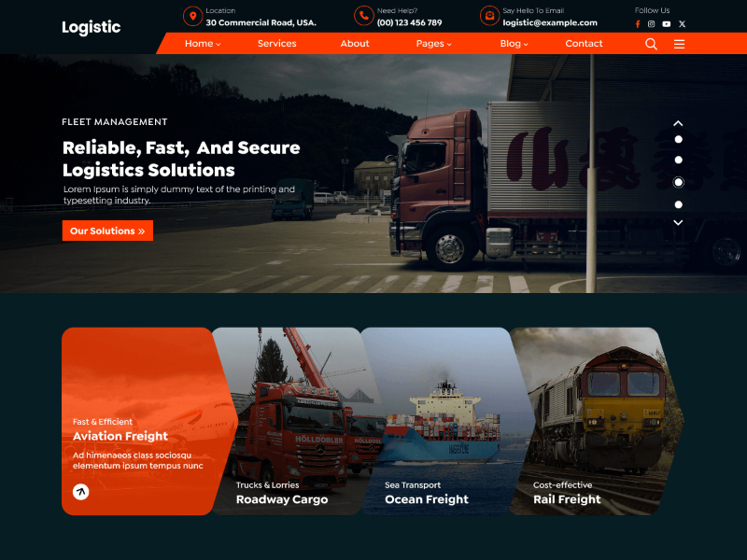Select the last slide indicator dot
Image resolution: width=747 pixels, height=560 pixels.
pyautogui.click(x=677, y=206)
